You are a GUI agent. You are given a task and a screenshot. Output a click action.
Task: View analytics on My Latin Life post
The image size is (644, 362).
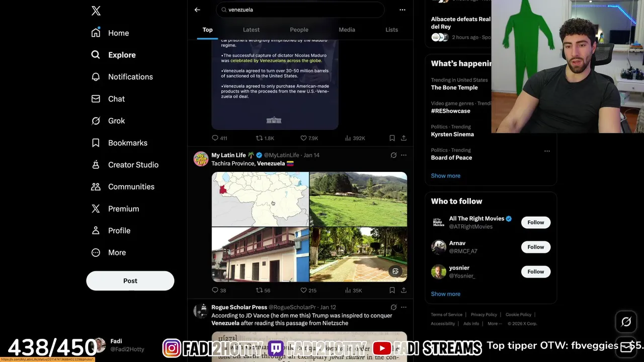[353, 290]
